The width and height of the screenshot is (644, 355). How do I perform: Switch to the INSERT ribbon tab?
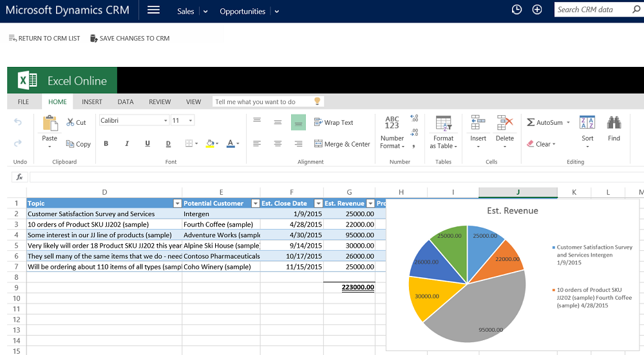(x=92, y=102)
